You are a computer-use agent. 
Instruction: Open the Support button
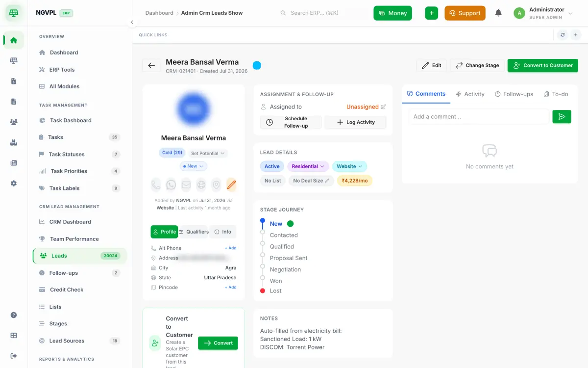tap(465, 13)
